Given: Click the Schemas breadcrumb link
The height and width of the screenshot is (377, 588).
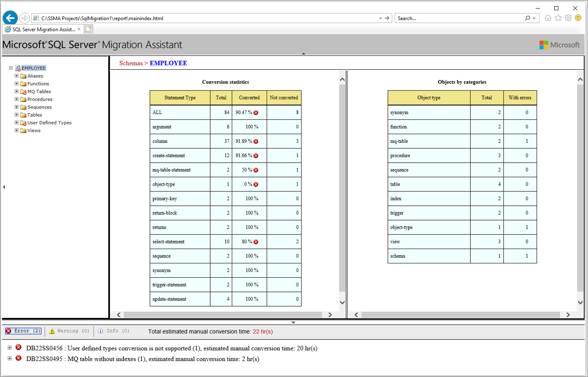Looking at the screenshot, I should [130, 63].
